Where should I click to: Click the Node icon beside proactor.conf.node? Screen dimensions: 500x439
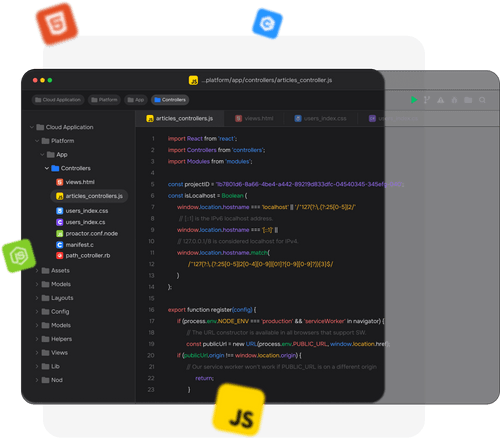point(60,233)
